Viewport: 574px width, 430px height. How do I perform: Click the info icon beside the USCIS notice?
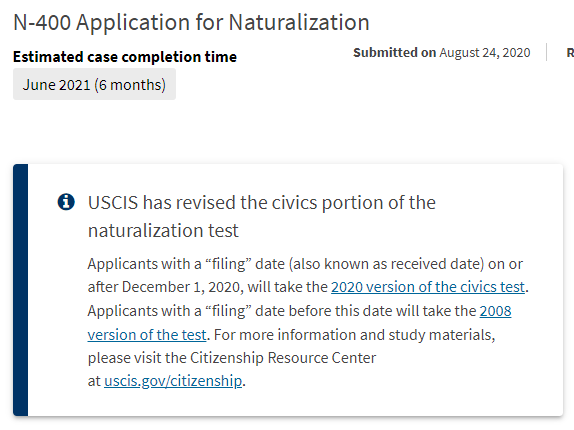[66, 202]
